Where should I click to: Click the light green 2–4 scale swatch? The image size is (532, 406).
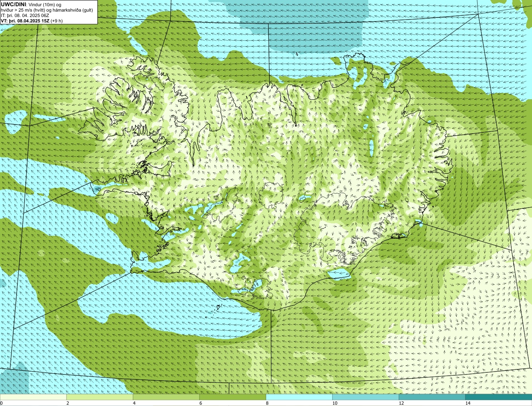coord(100,397)
